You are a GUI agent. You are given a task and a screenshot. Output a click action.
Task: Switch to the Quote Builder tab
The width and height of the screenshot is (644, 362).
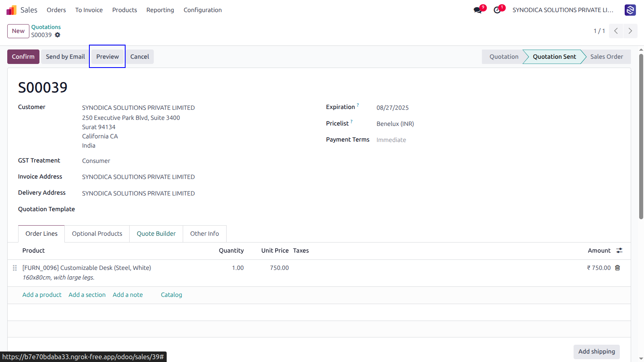tap(156, 234)
